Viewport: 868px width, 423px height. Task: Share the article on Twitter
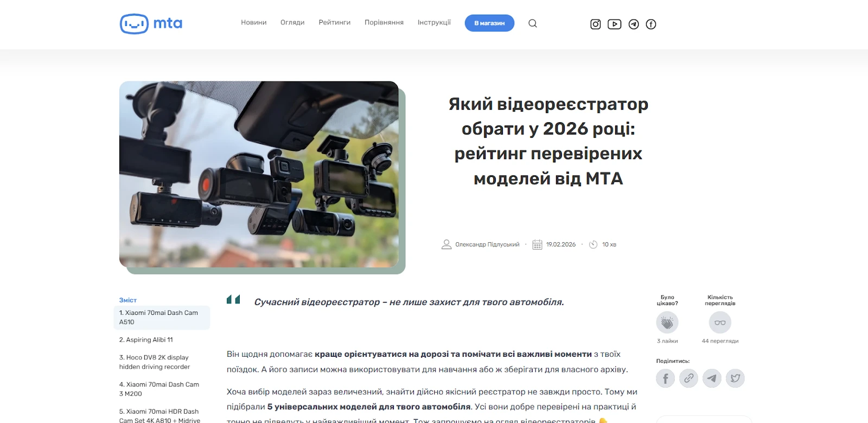(x=735, y=378)
